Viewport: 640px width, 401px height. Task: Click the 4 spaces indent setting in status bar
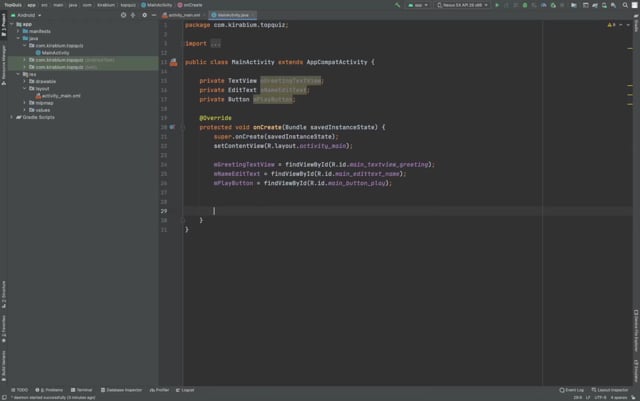(x=619, y=397)
